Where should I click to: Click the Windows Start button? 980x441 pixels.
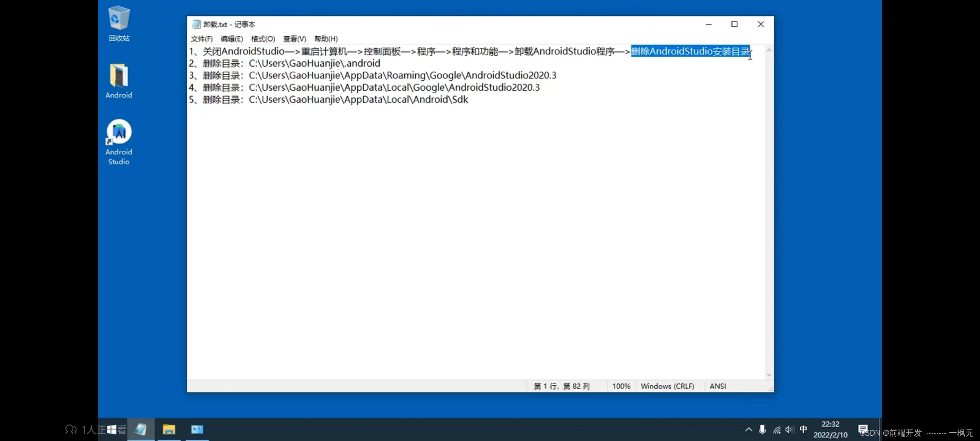click(x=111, y=430)
